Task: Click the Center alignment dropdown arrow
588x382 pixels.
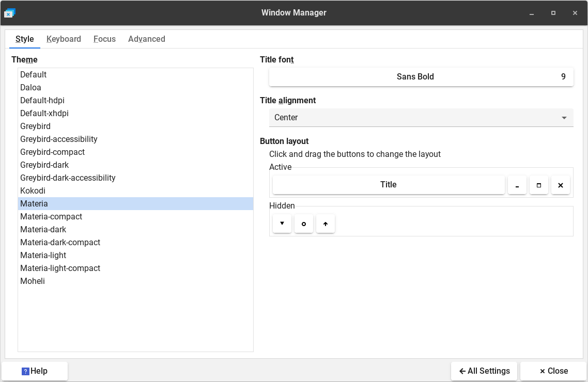Action: 564,118
